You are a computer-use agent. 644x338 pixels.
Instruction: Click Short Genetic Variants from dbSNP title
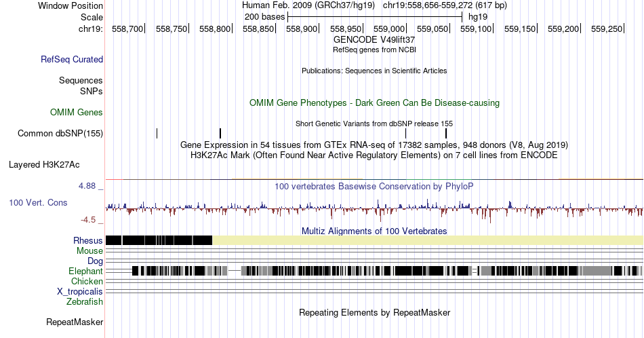pyautogui.click(x=374, y=124)
